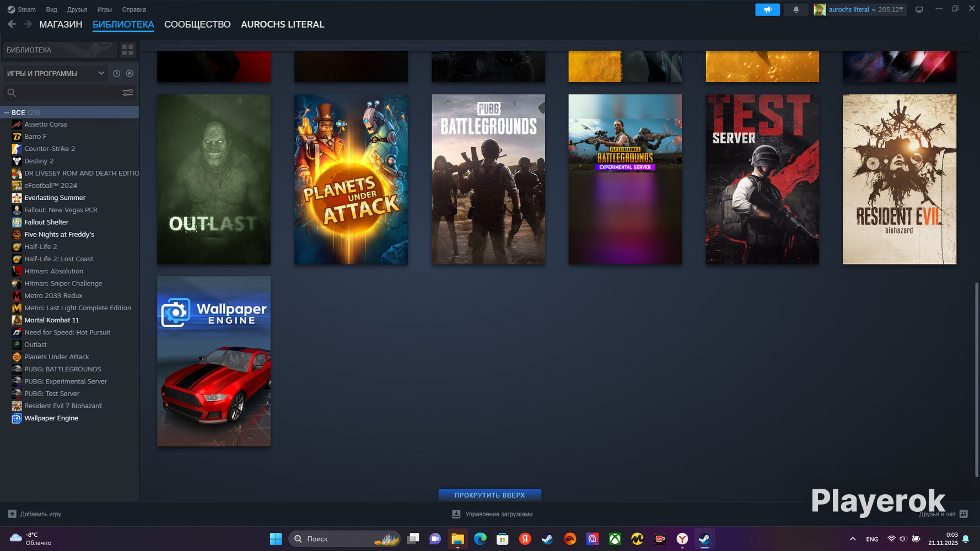Open the Вид menu

coord(51,9)
